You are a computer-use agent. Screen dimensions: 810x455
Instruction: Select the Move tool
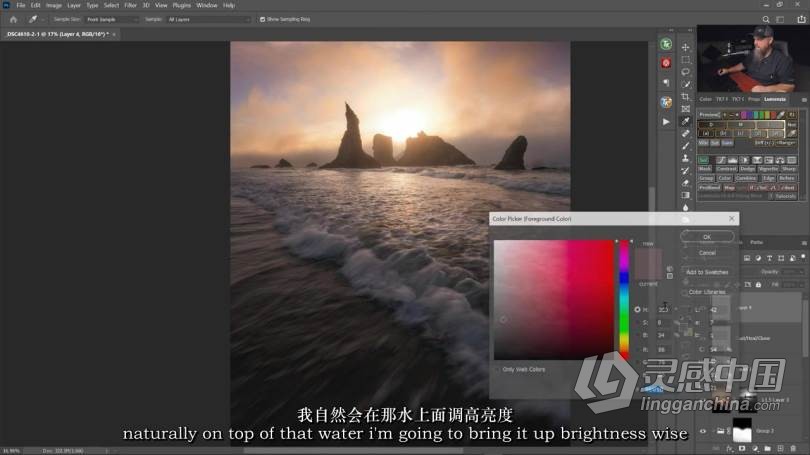tap(685, 47)
